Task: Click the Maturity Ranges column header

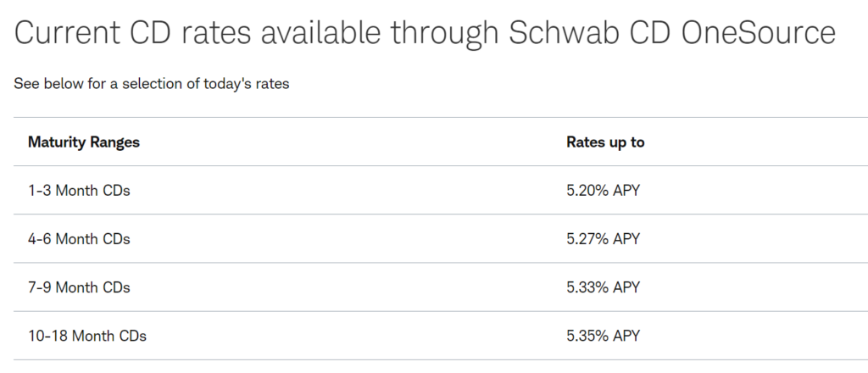Action: click(x=84, y=142)
